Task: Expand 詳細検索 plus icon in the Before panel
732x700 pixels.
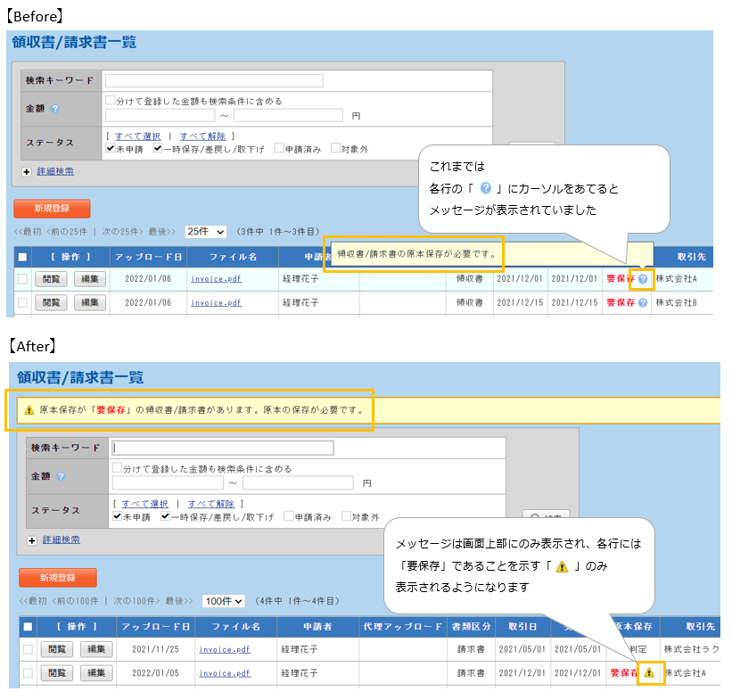Action: tap(27, 171)
